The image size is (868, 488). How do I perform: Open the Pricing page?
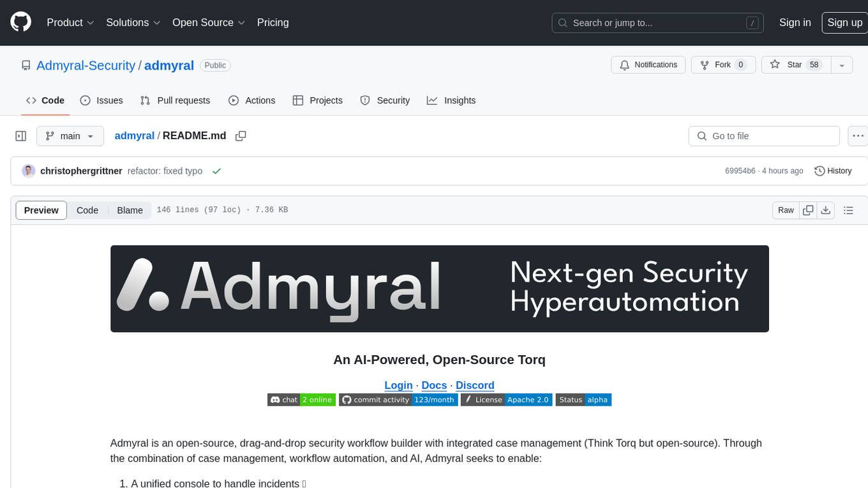273,22
